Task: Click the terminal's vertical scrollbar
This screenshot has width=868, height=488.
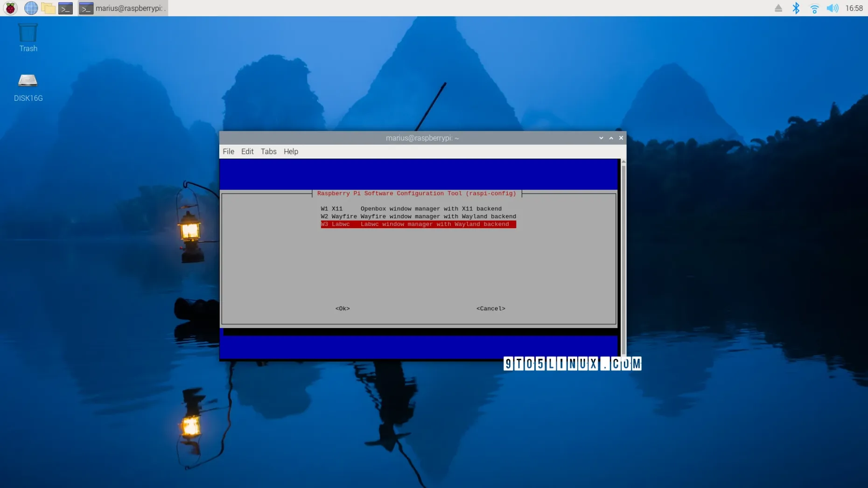Action: point(623,257)
